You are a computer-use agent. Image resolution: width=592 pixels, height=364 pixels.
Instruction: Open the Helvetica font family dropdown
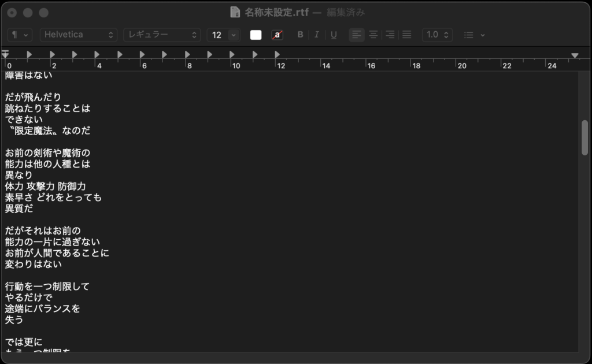tap(78, 35)
